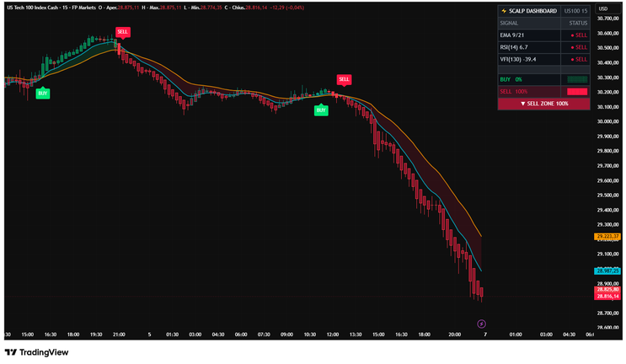Image resolution: width=626 pixels, height=364 pixels.
Task: Click the red 28.825,80 price tag
Action: 607,290
